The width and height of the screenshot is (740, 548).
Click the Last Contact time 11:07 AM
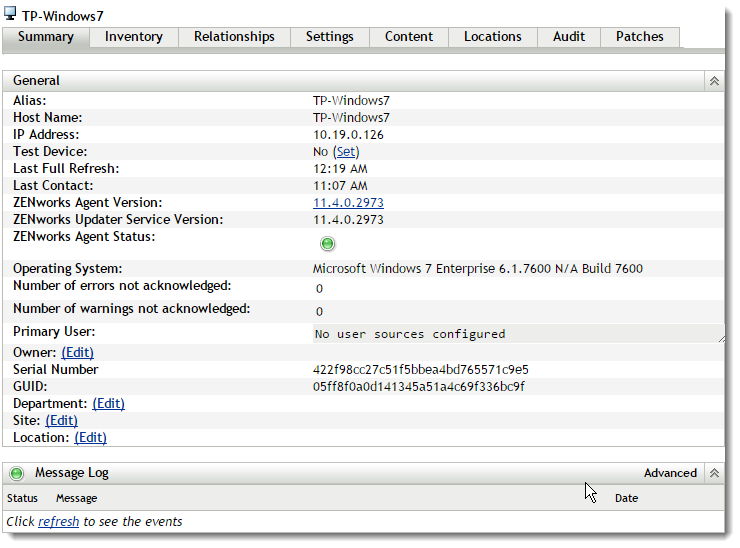(340, 185)
